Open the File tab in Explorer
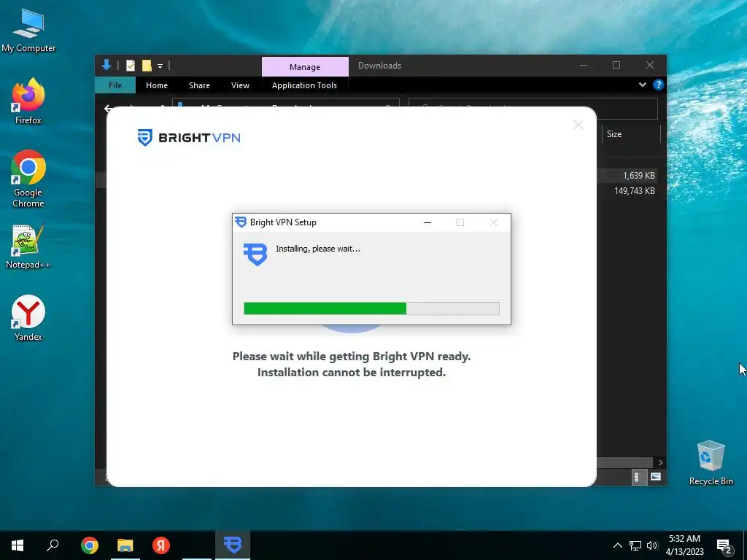This screenshot has height=560, width=747. [x=115, y=85]
